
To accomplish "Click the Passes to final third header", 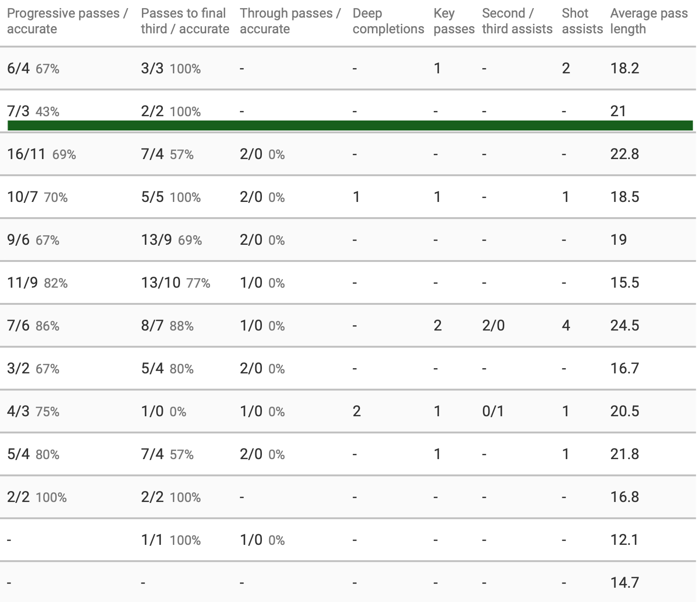I will tap(185, 21).
